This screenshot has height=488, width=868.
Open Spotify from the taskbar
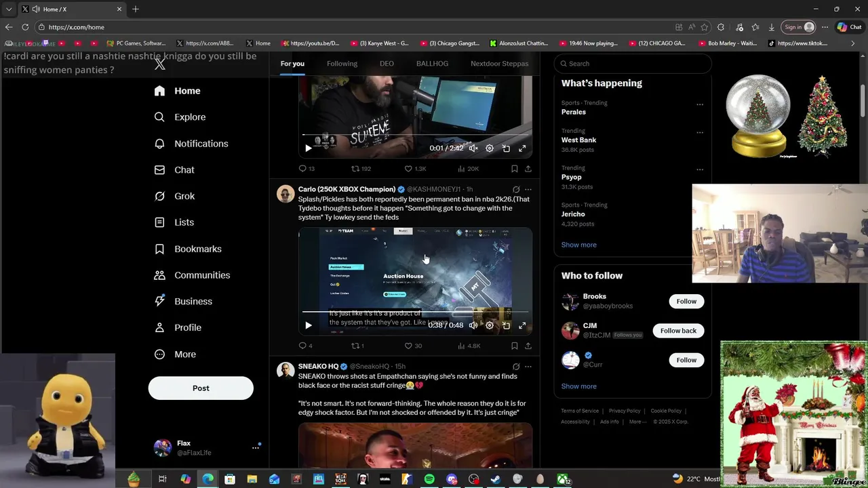[429, 479]
